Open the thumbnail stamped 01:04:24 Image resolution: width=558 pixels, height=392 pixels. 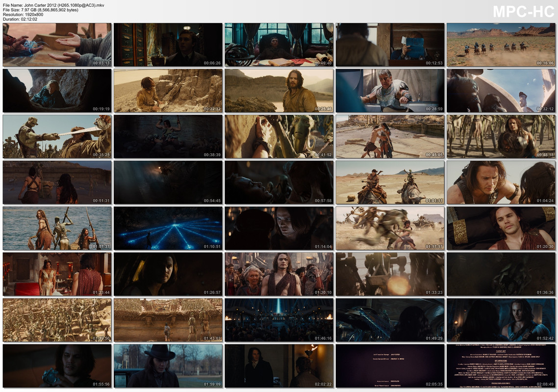click(x=501, y=182)
